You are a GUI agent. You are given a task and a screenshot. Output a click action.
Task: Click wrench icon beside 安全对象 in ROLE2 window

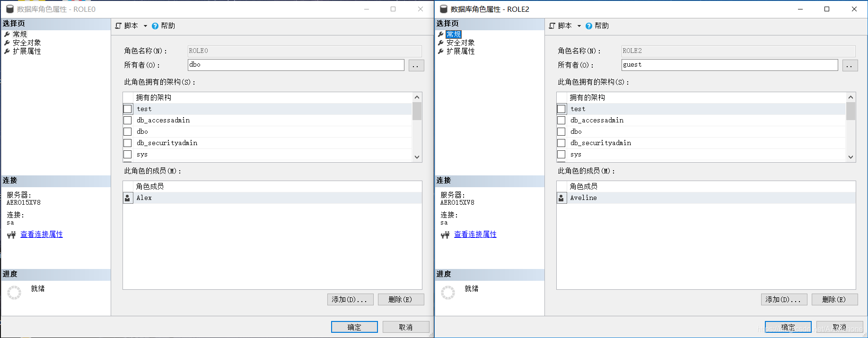coord(441,43)
